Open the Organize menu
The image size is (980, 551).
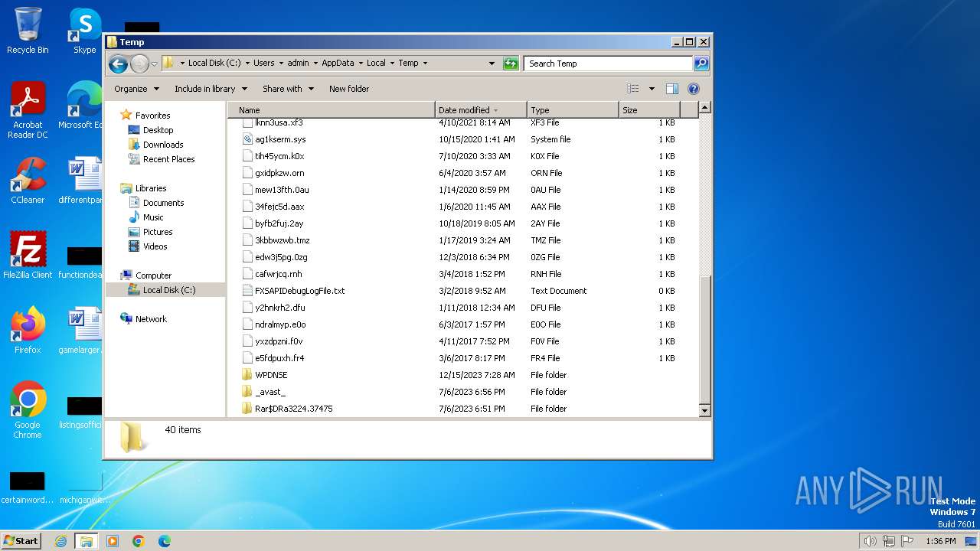pyautogui.click(x=136, y=89)
